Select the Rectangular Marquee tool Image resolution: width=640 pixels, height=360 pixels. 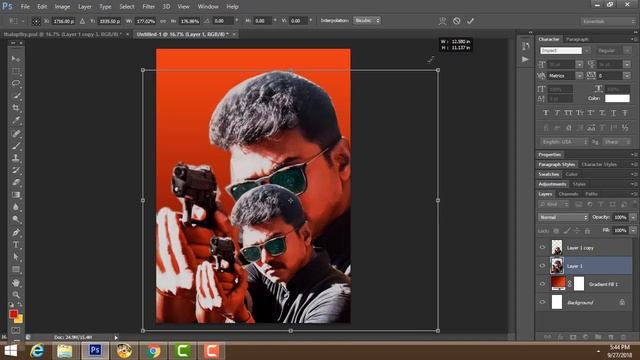(x=16, y=71)
